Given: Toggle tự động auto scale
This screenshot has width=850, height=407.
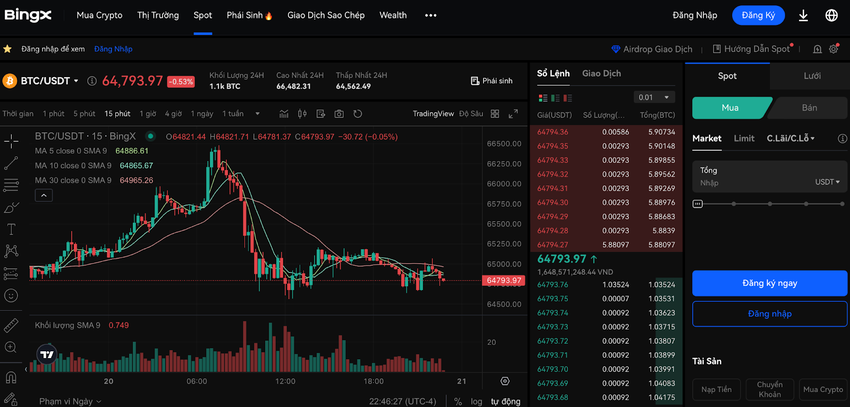Looking at the screenshot, I should click(506, 402).
